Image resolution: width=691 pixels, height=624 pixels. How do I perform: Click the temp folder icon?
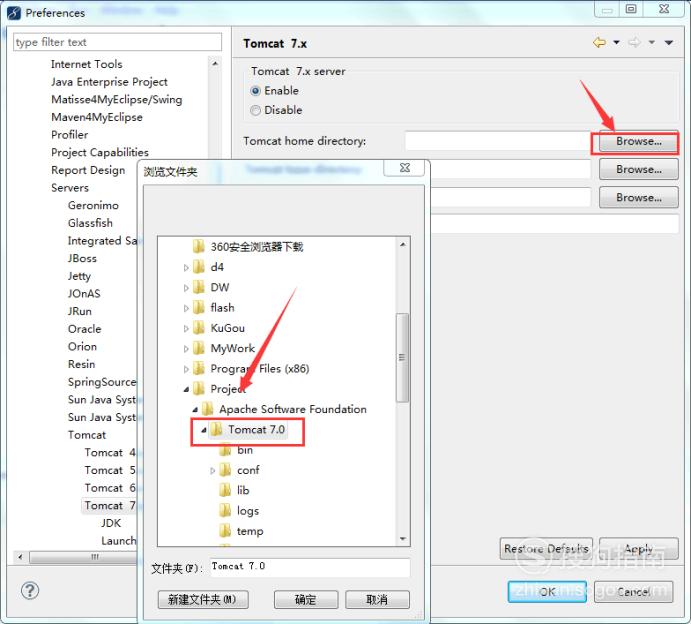tap(225, 531)
